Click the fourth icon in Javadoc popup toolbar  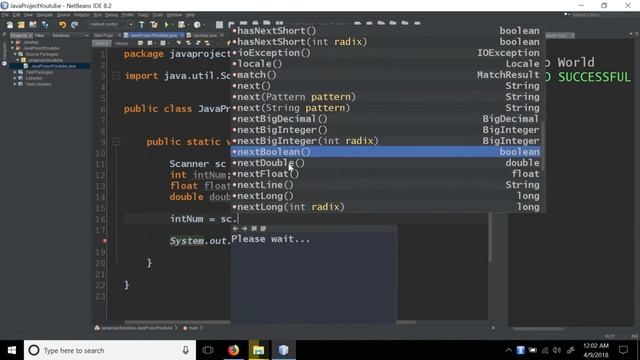(x=263, y=229)
